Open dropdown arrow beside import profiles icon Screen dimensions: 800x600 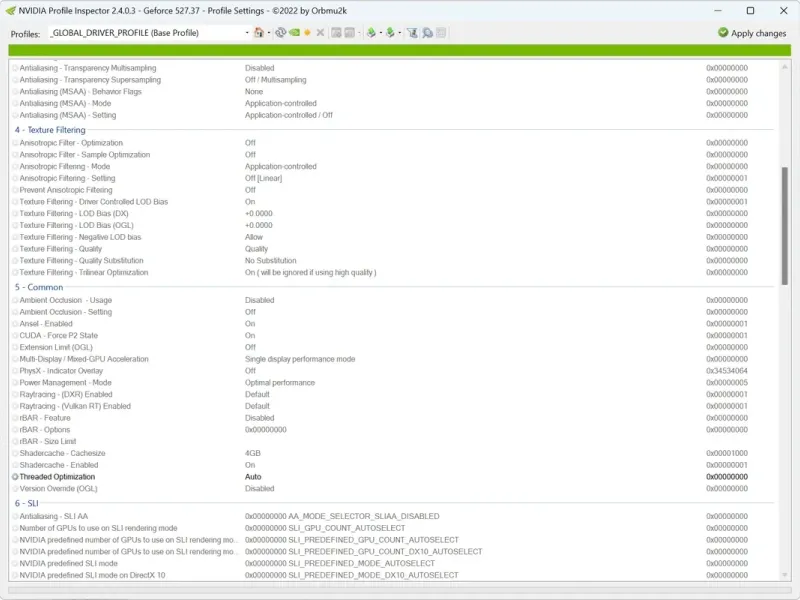pyautogui.click(x=400, y=33)
